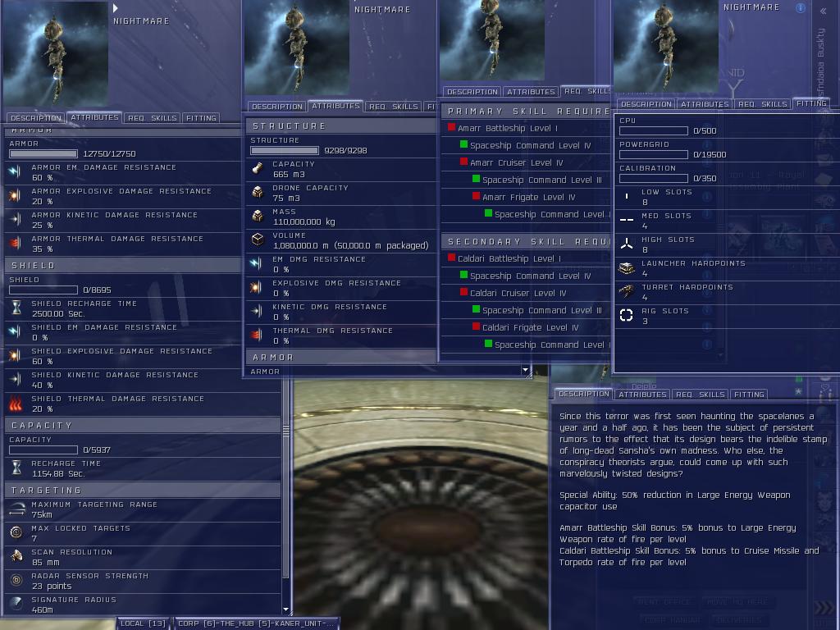840x630 pixels.
Task: Click the Armor Thermal Damage Resistance icon
Action: (15, 244)
